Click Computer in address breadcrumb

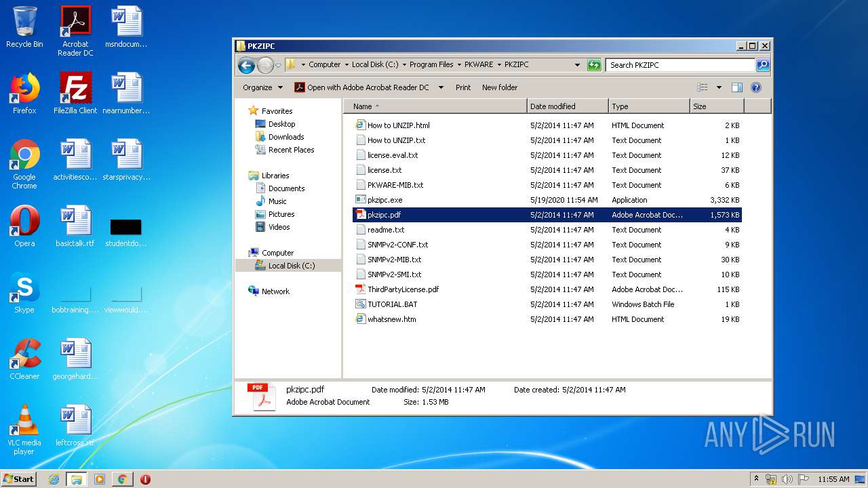tap(325, 65)
